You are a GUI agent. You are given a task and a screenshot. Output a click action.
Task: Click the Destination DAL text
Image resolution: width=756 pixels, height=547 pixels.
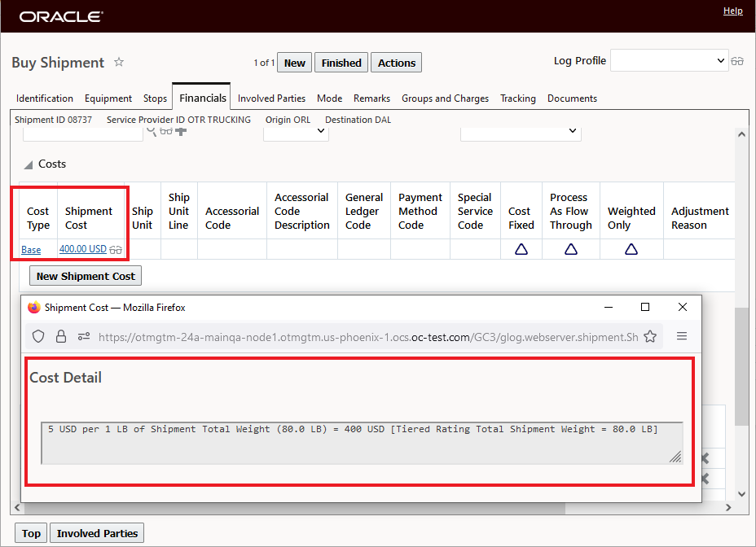point(358,120)
